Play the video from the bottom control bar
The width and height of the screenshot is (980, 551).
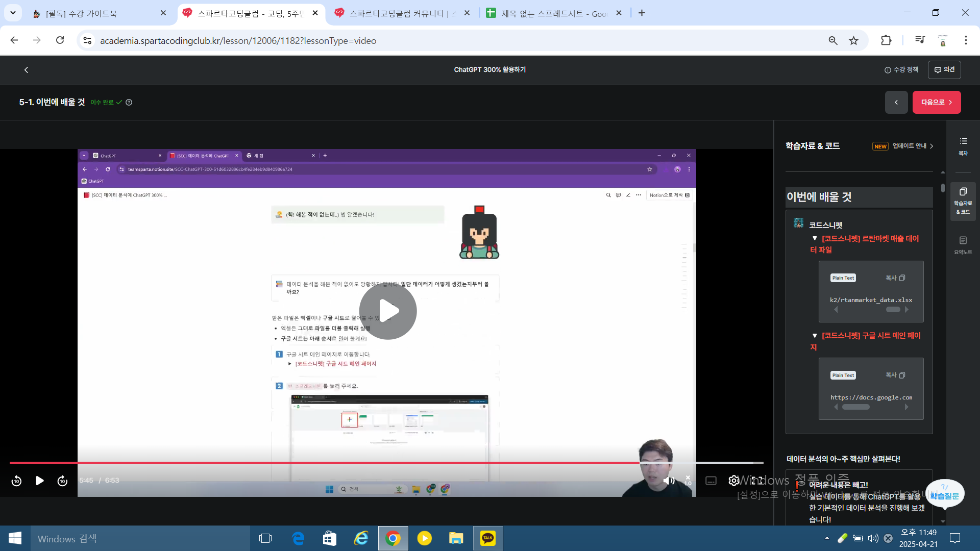[x=39, y=481]
